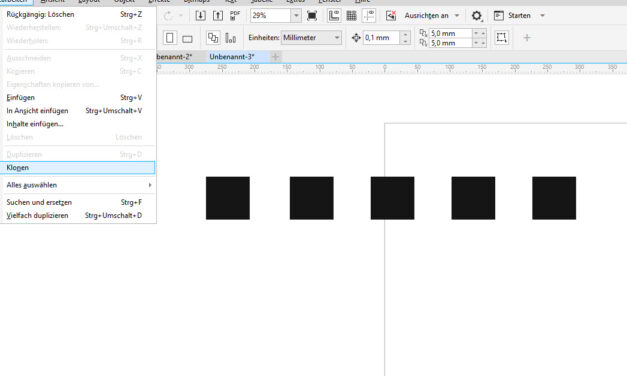Click the 29% zoom input field
627x376 pixels.
(x=271, y=16)
